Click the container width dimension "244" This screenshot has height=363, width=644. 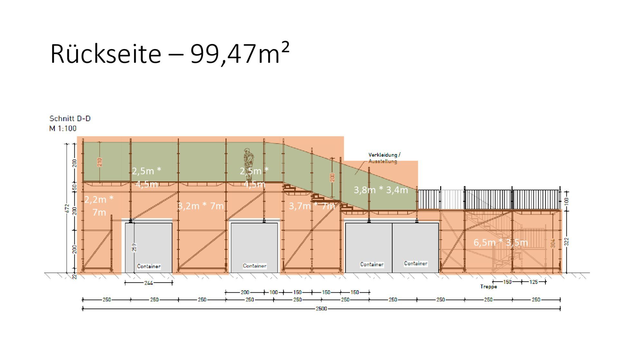pos(148,283)
